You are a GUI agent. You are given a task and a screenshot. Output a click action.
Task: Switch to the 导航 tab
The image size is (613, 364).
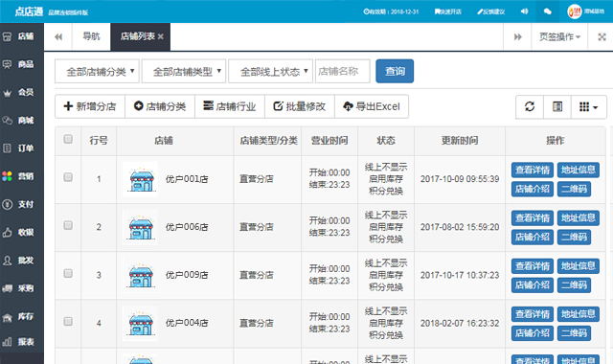[x=91, y=36]
